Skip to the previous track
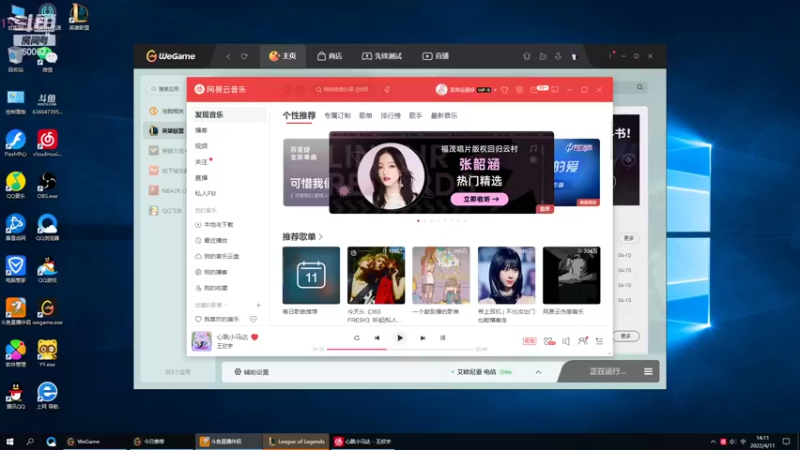Screen dimensions: 800x450 377,338
